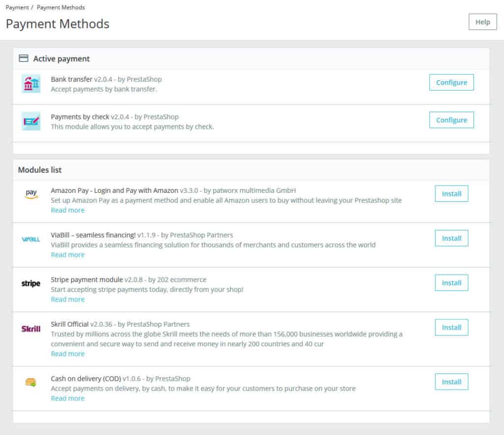Click the Cash on delivery icon

pyautogui.click(x=31, y=382)
